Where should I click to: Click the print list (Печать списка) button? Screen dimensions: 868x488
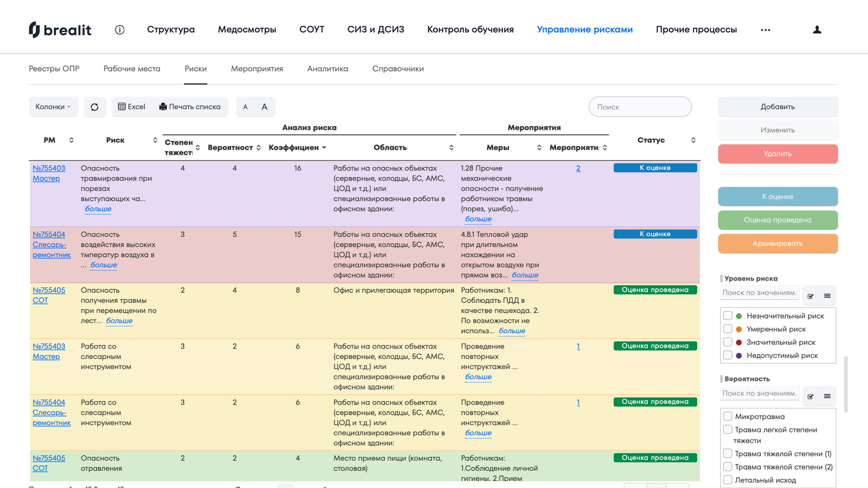tap(190, 107)
